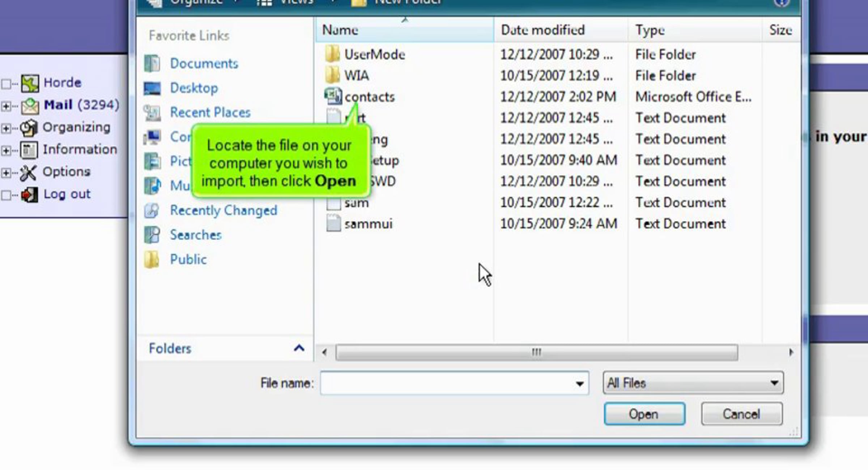Click the Mail envelope icon
Screen dimensions: 868x470
click(x=30, y=106)
